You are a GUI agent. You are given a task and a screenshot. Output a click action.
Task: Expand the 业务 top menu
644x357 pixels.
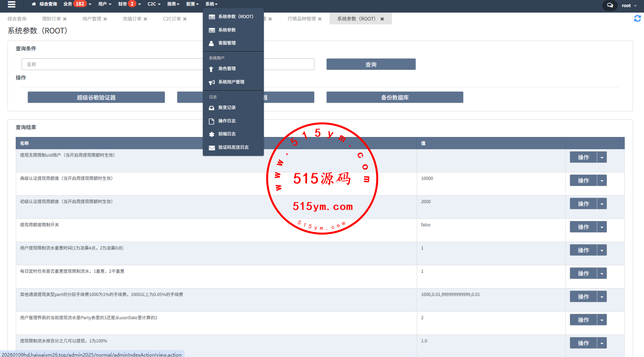pyautogui.click(x=77, y=4)
